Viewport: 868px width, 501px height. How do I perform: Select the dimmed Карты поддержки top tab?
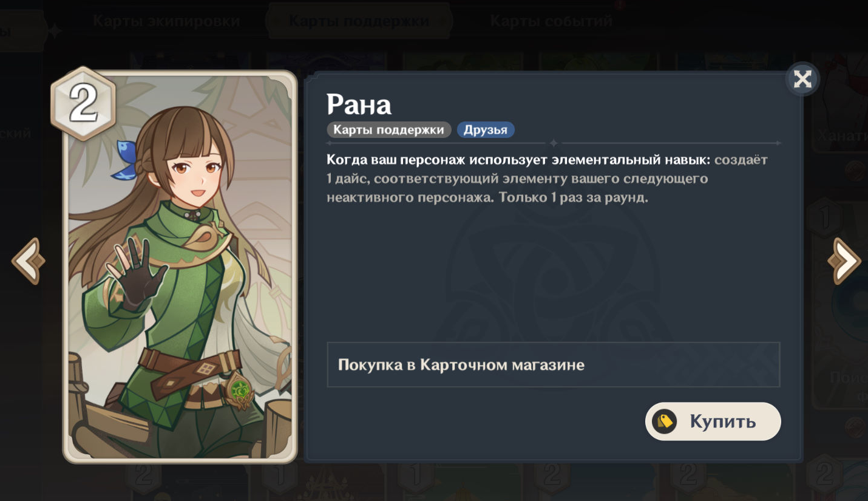coord(359,21)
